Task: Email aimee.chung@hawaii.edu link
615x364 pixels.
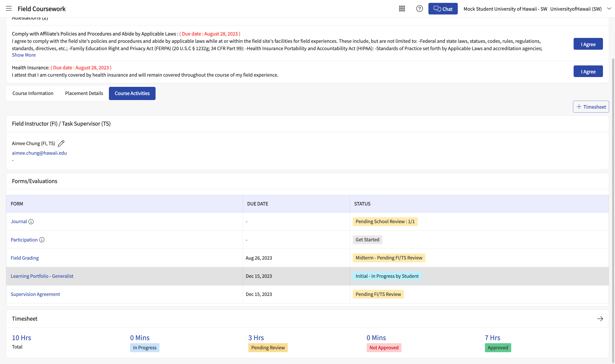Action: [39, 153]
